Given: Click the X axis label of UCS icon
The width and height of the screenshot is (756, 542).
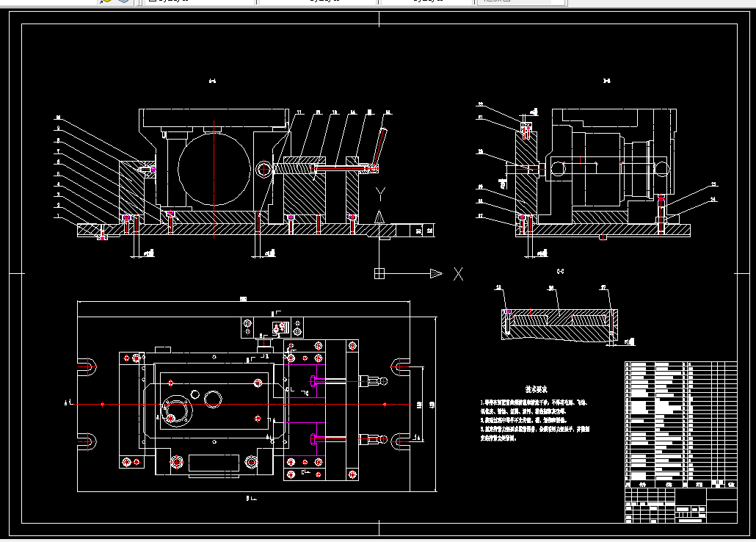Looking at the screenshot, I should pyautogui.click(x=459, y=274).
